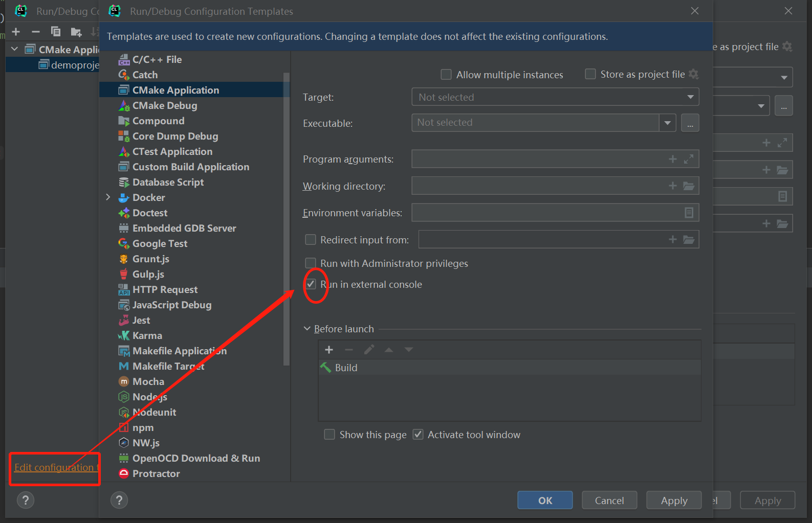Open the Target dropdown
Image resolution: width=812 pixels, height=523 pixels.
point(555,97)
